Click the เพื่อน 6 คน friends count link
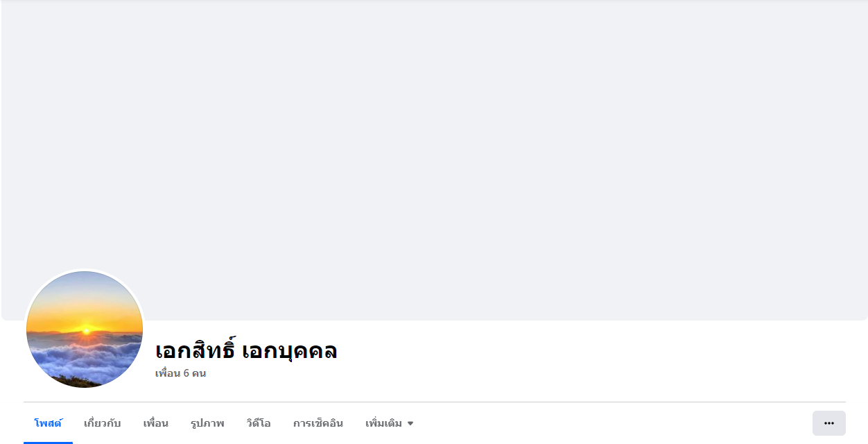The image size is (868, 444). click(181, 373)
